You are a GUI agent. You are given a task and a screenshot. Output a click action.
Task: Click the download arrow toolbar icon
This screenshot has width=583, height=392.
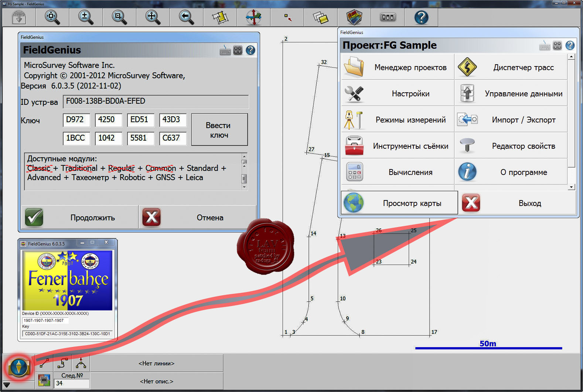pos(19,17)
